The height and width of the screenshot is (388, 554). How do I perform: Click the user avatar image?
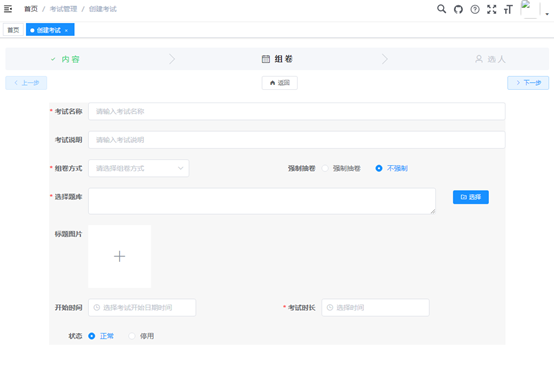(529, 9)
